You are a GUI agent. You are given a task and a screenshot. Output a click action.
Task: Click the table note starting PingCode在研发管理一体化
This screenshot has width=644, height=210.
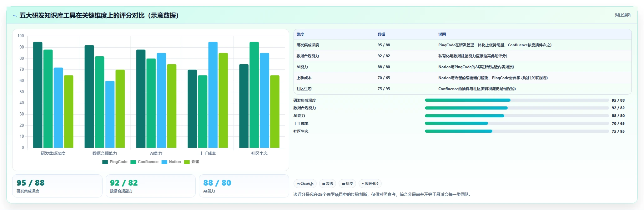(x=495, y=45)
